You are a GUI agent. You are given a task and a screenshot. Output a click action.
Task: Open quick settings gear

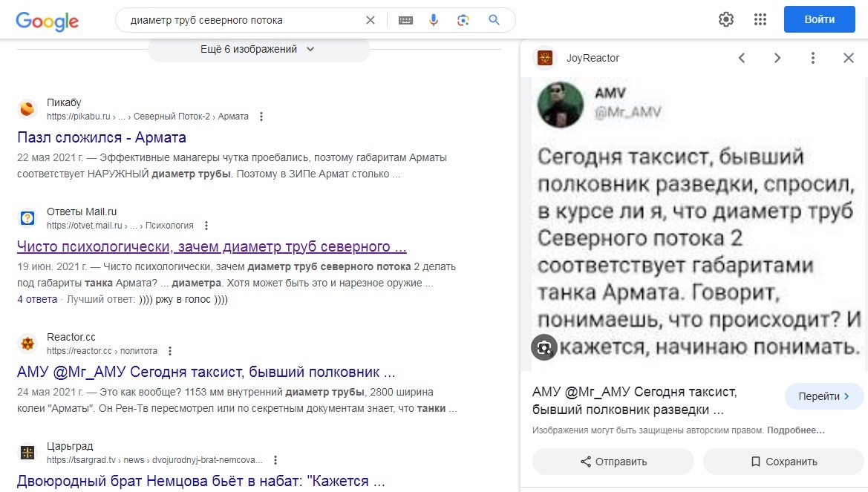pyautogui.click(x=725, y=19)
